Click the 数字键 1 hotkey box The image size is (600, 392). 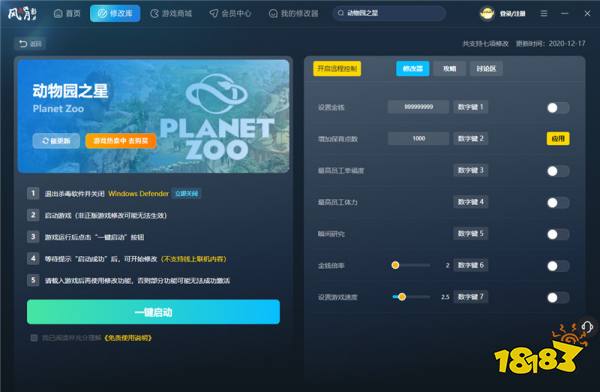pyautogui.click(x=471, y=107)
